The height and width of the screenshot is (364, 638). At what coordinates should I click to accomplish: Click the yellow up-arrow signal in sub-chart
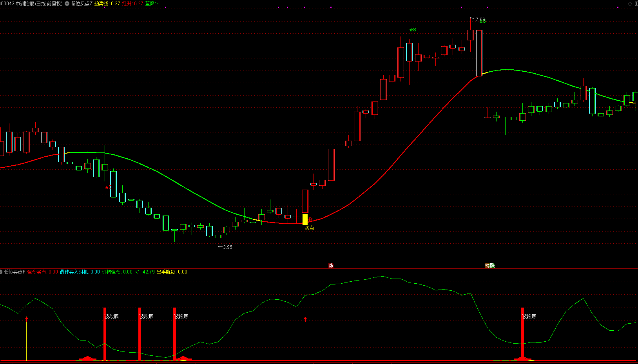(x=305, y=339)
